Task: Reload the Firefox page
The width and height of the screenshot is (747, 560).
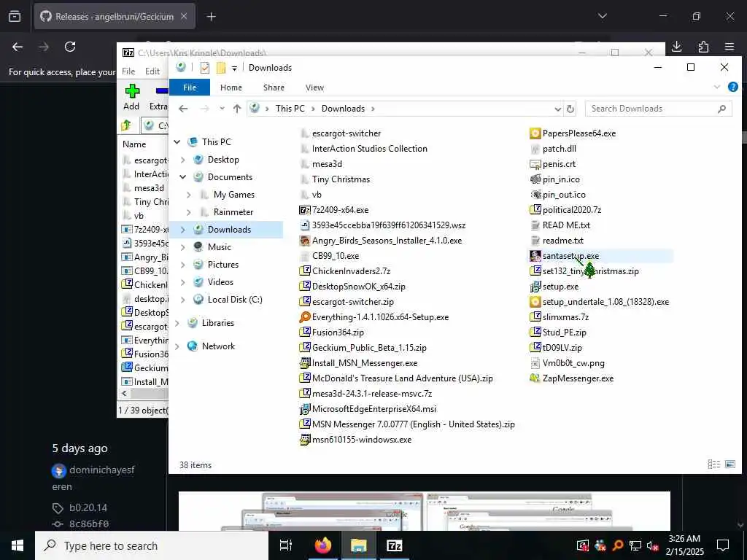Action: click(70, 47)
